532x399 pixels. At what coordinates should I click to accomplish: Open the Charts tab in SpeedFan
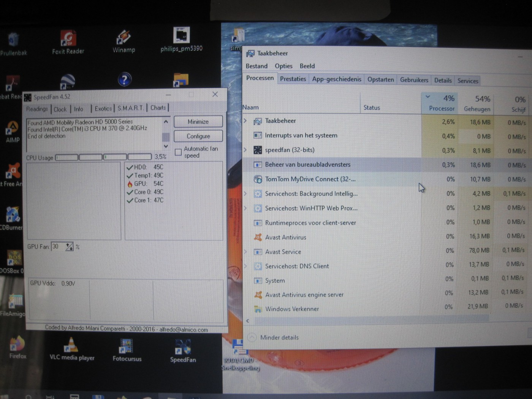(x=158, y=108)
